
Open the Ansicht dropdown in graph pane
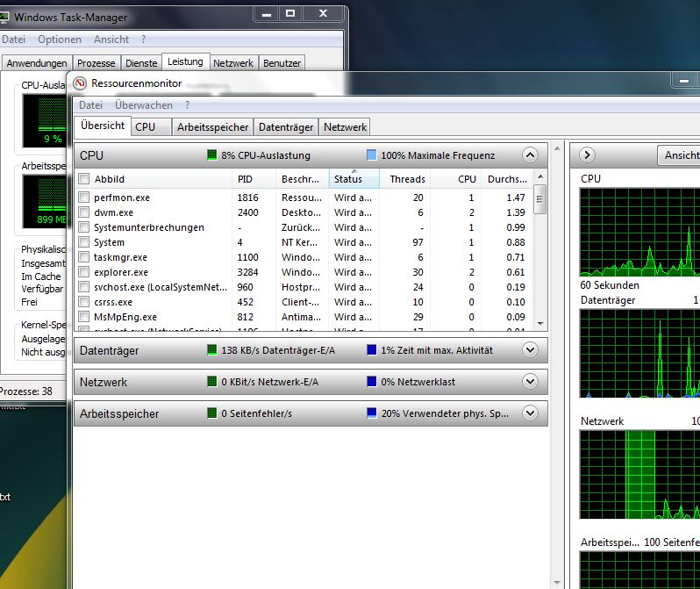click(679, 155)
